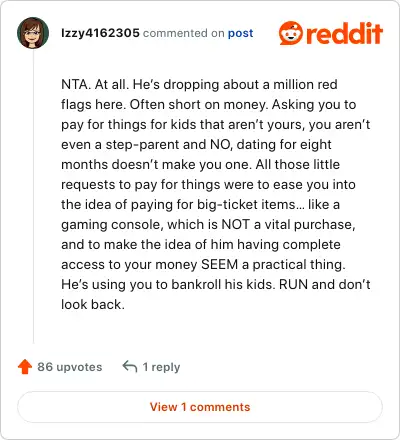This screenshot has height=440, width=400.
Task: Open the Izzy4162305 username link
Action: point(100,33)
